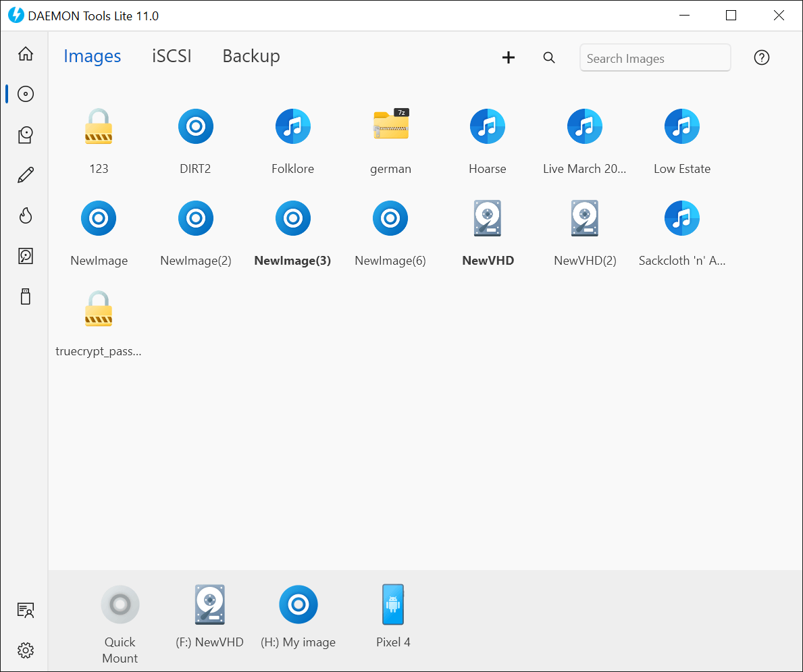This screenshot has width=803, height=672.
Task: Open the USB tools from the sidebar
Action: pos(25,296)
